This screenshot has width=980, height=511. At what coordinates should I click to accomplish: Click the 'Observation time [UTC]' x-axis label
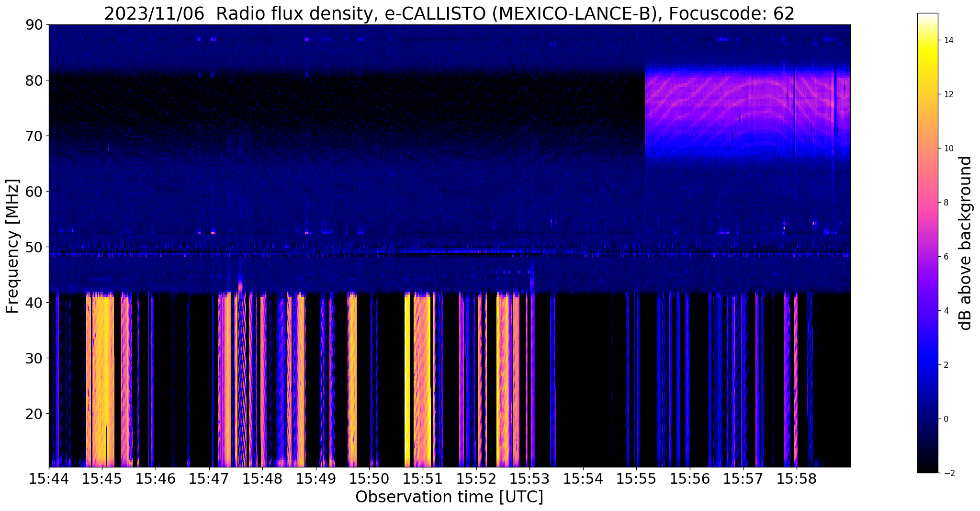point(449,497)
